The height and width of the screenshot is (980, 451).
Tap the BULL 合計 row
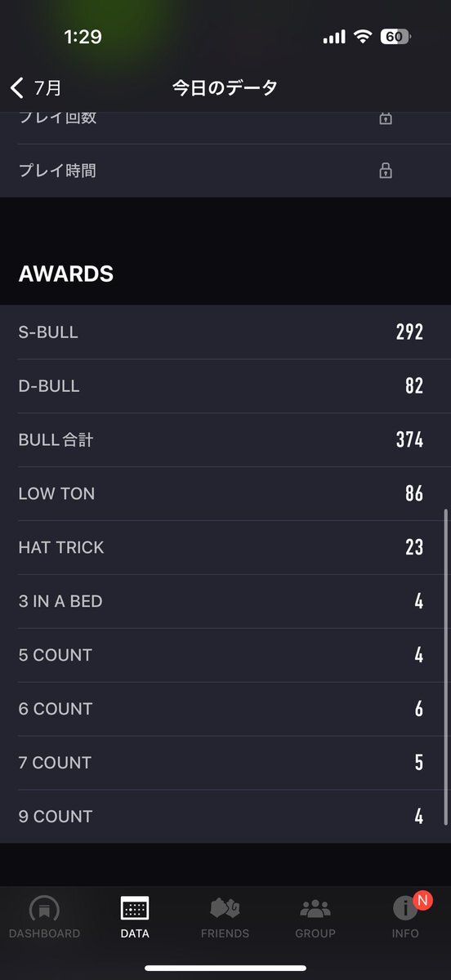tap(225, 440)
